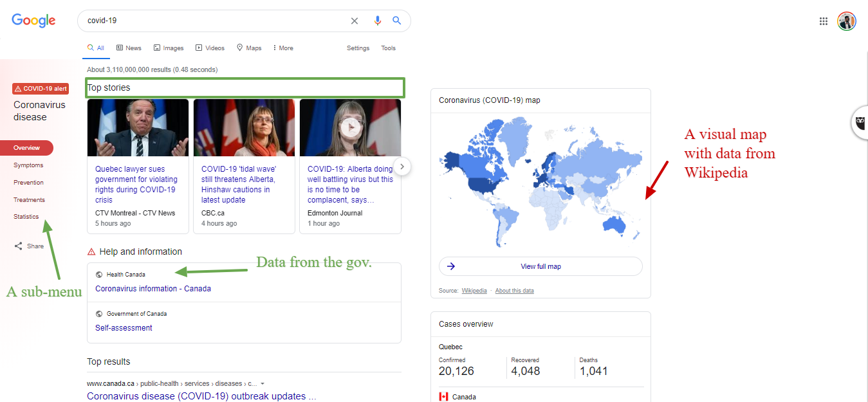
Task: Click the CTV Montreal - CTV News source
Action: pyautogui.click(x=135, y=213)
